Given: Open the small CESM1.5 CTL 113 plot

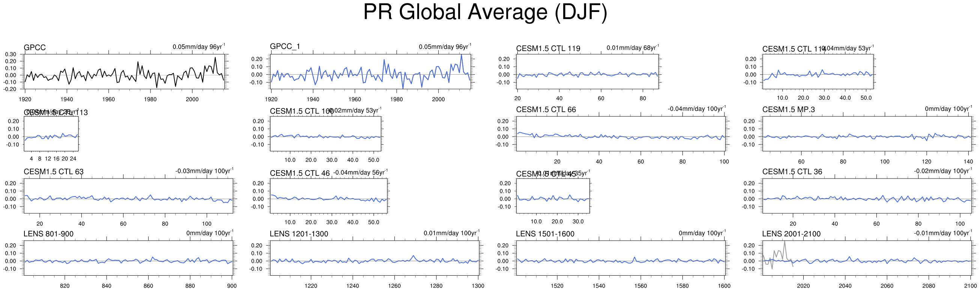Looking at the screenshot, I should coord(51,134).
